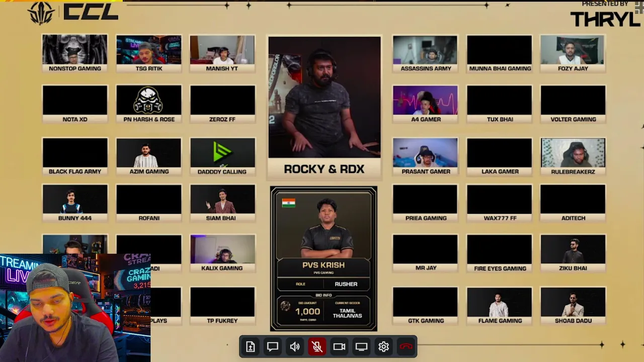Click the India flag on player card

(x=289, y=203)
